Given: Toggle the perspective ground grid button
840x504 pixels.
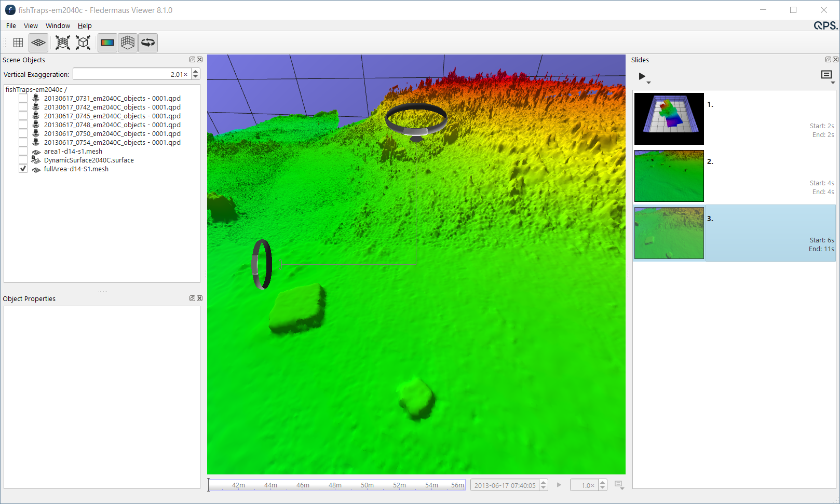Looking at the screenshot, I should coord(38,43).
